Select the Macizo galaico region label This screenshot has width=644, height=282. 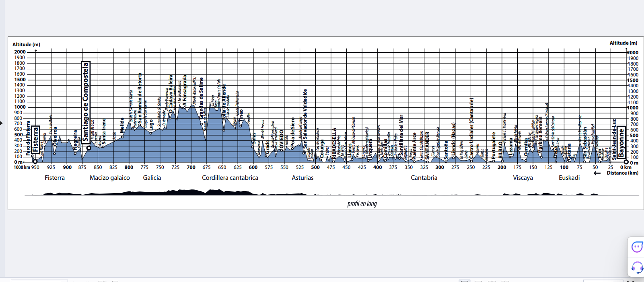click(110, 178)
